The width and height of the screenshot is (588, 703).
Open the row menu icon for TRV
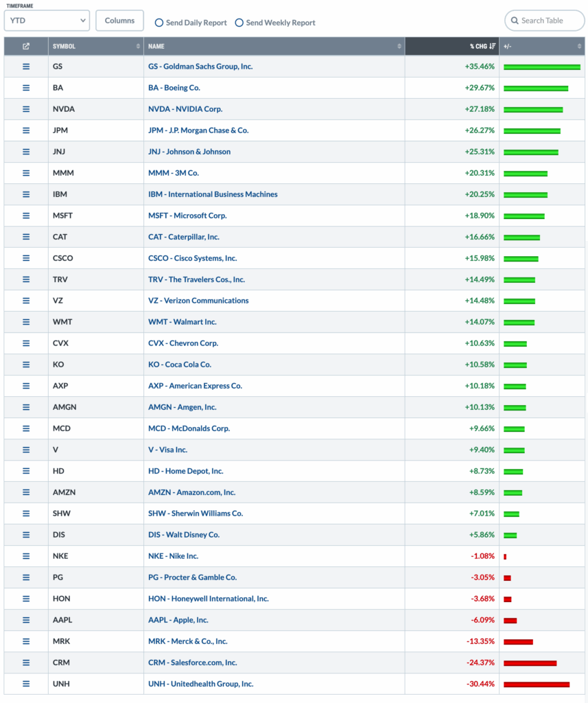[x=26, y=279]
